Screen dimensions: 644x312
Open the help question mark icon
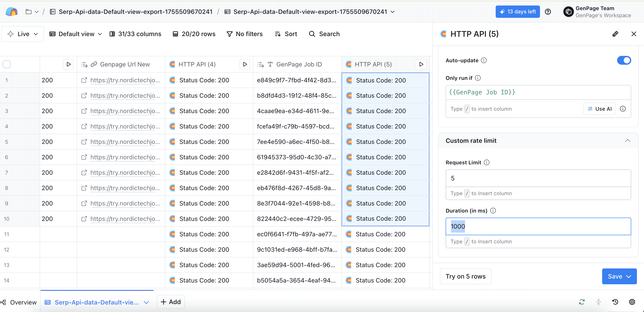(548, 12)
